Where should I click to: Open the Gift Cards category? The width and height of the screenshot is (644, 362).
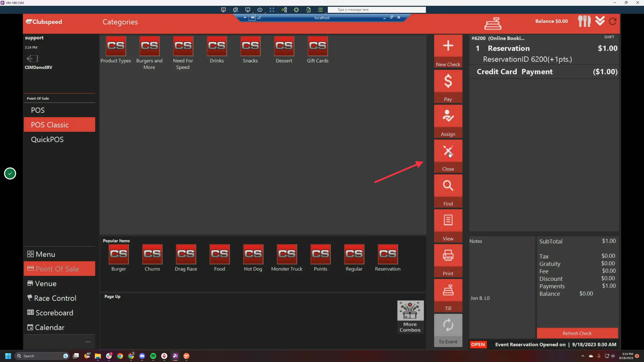tap(318, 50)
